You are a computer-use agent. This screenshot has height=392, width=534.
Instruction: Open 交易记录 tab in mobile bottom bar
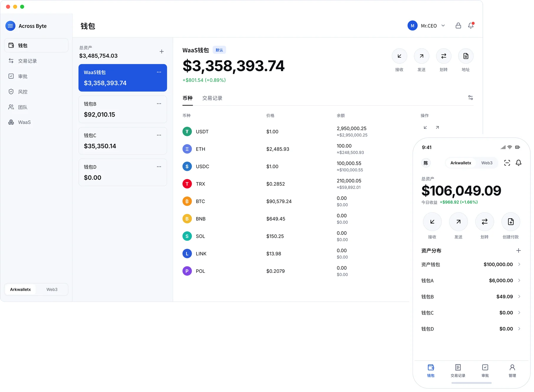pyautogui.click(x=458, y=371)
